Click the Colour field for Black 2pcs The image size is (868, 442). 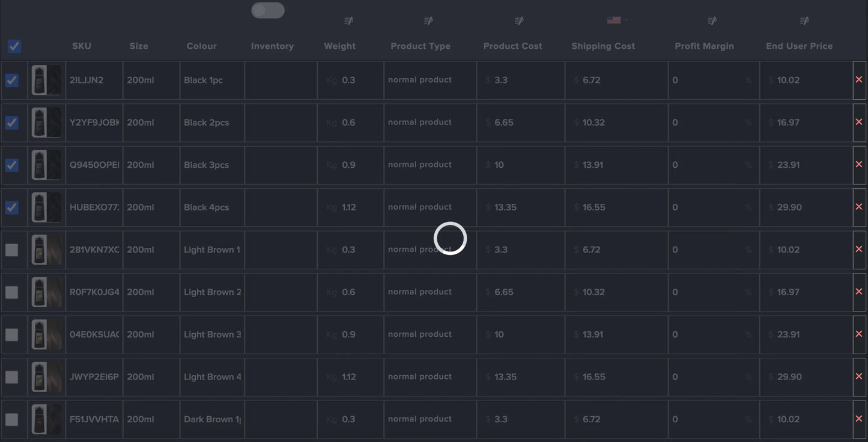point(212,123)
